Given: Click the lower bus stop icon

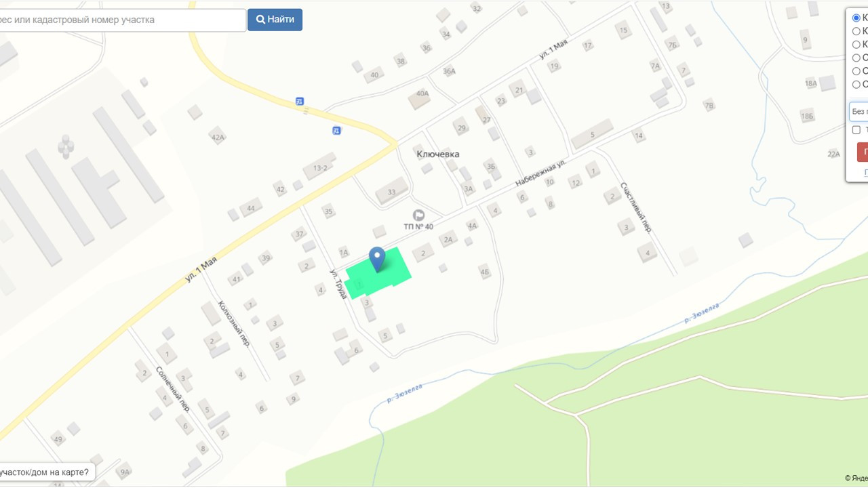Looking at the screenshot, I should (336, 130).
